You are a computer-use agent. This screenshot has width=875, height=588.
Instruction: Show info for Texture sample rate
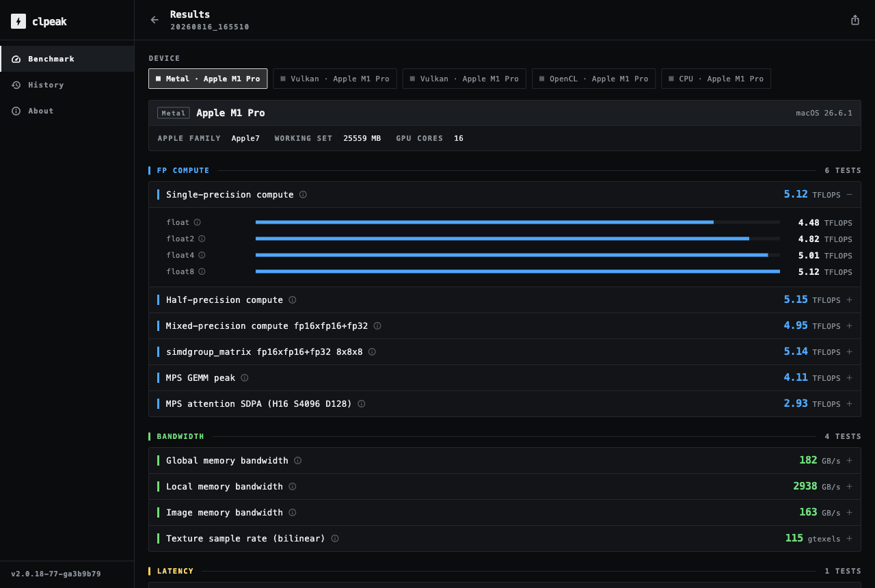(x=335, y=539)
